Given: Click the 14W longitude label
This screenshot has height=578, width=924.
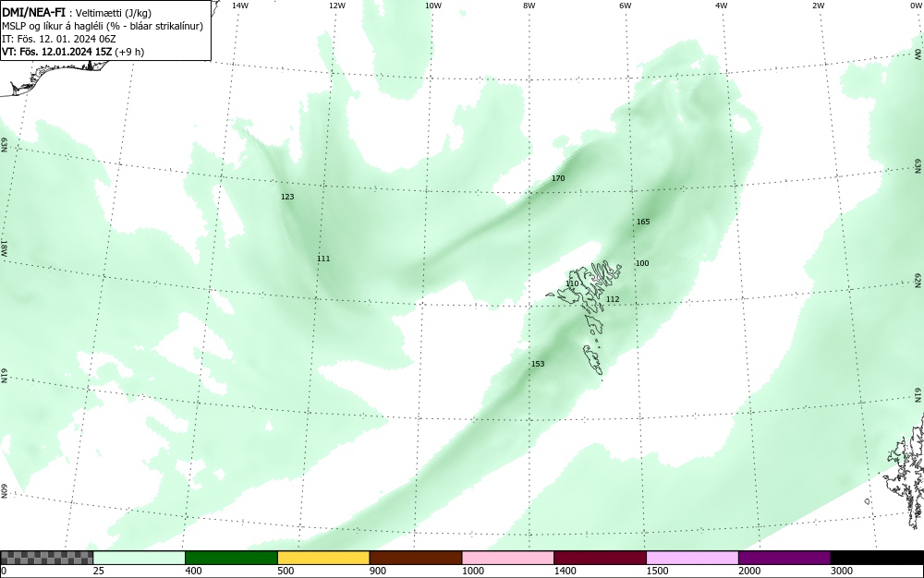Looking at the screenshot, I should coord(240,6).
